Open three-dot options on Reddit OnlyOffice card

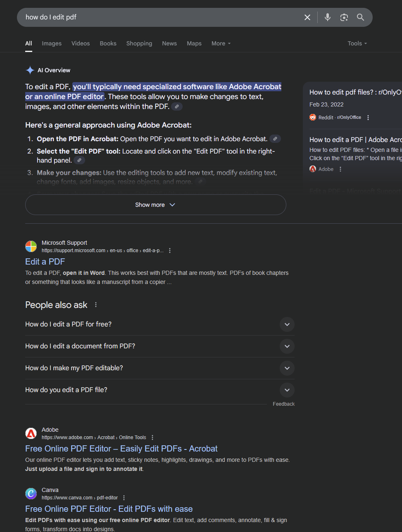pyautogui.click(x=368, y=118)
